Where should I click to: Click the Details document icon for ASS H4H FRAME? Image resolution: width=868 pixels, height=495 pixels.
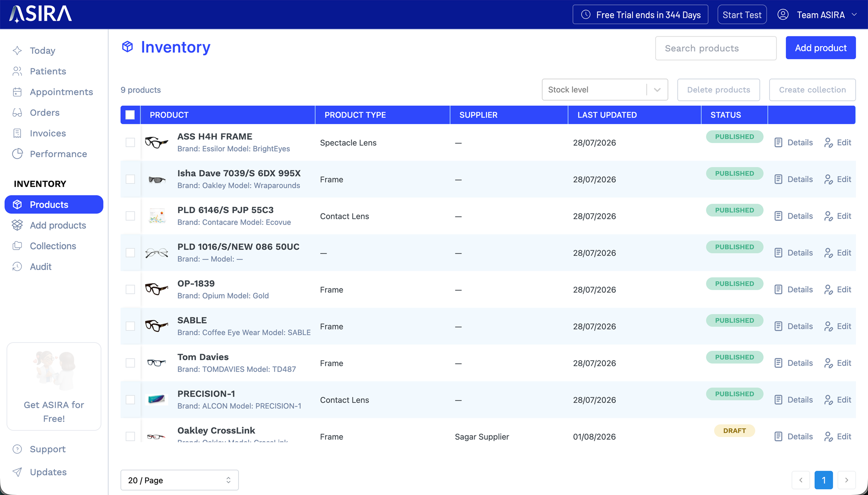778,142
